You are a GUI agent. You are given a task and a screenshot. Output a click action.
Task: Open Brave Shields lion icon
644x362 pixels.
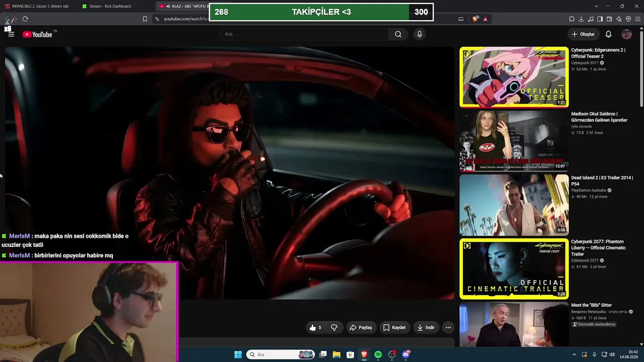coord(475,19)
